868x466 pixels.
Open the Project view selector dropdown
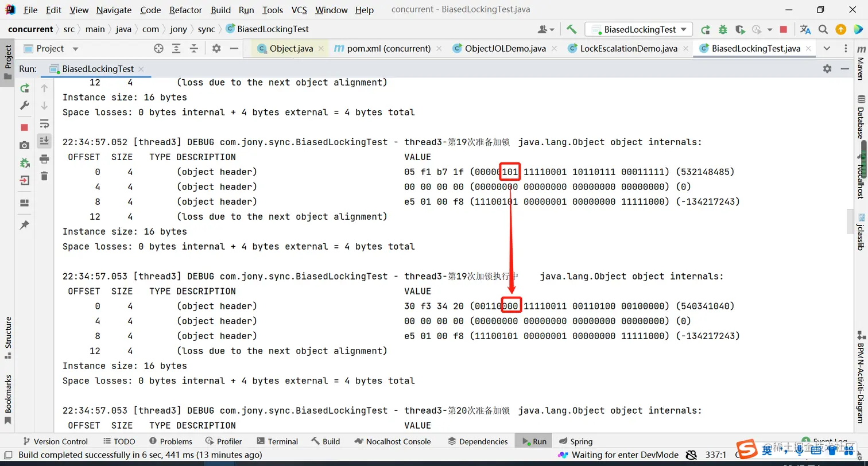tap(51, 49)
